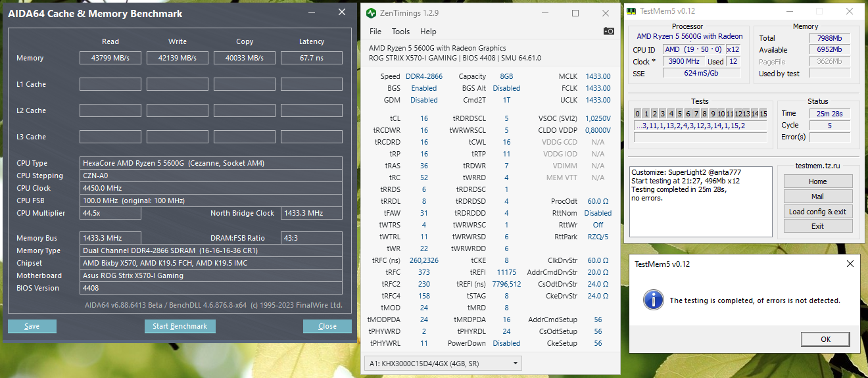Screen dimensions: 868x378
Task: Open the File menu in ZenTimings
Action: click(x=375, y=31)
